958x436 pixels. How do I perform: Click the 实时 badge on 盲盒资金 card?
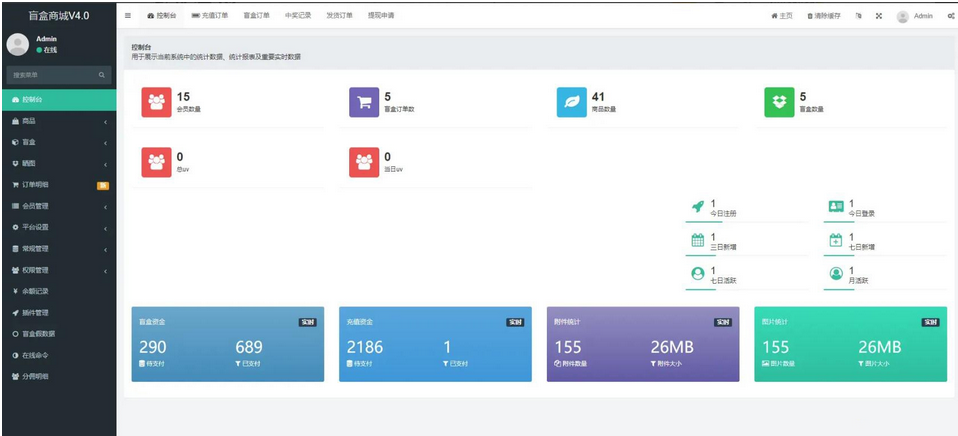point(308,322)
